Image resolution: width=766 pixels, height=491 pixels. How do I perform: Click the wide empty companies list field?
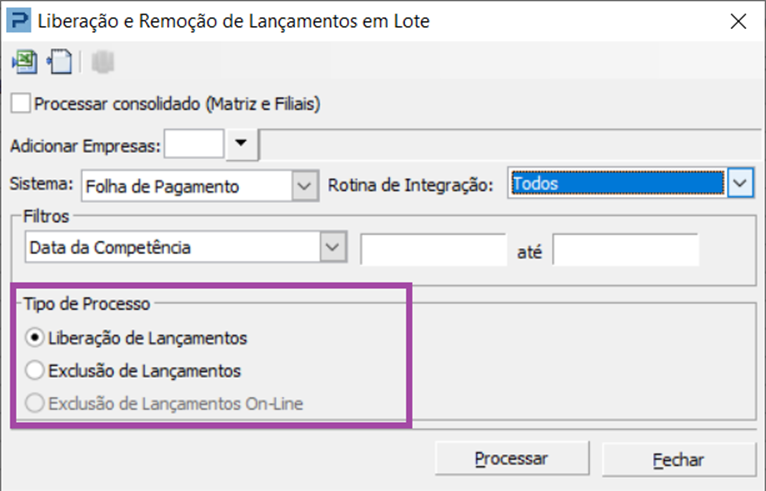click(x=511, y=144)
